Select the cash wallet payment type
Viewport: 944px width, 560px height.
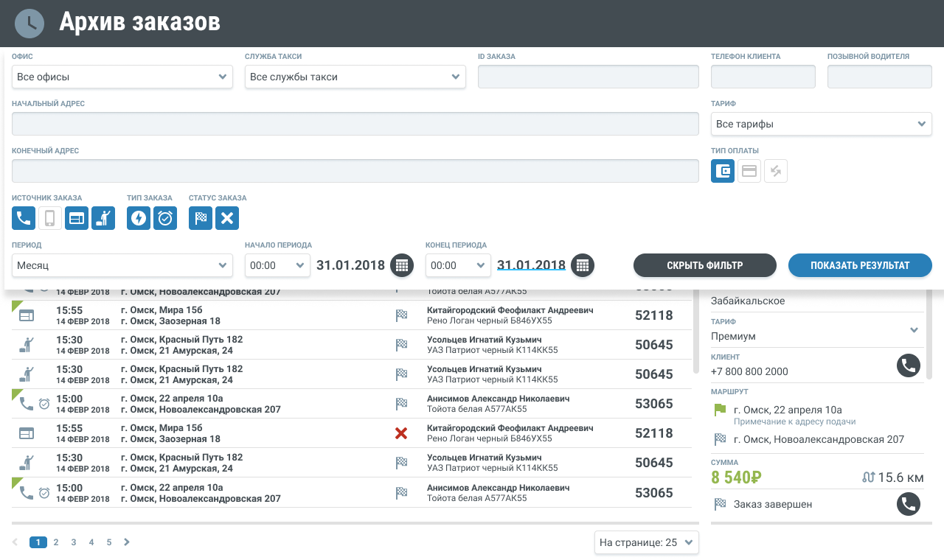coord(723,171)
